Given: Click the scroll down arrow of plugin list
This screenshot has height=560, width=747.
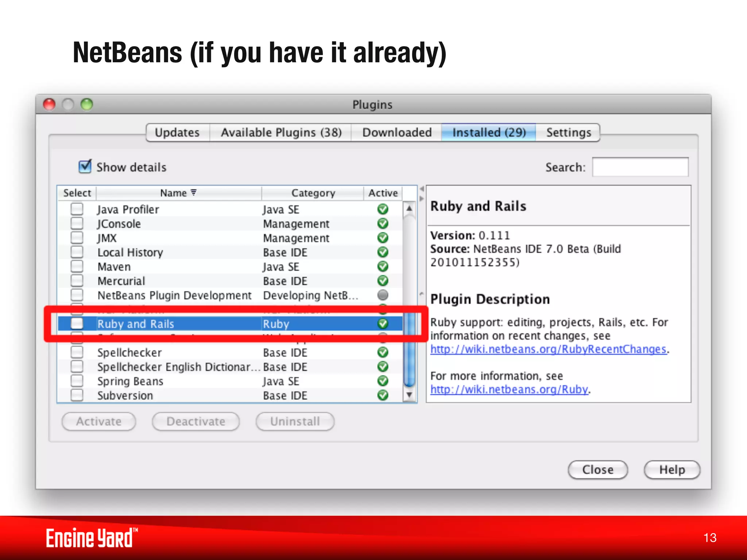Looking at the screenshot, I should pos(409,395).
